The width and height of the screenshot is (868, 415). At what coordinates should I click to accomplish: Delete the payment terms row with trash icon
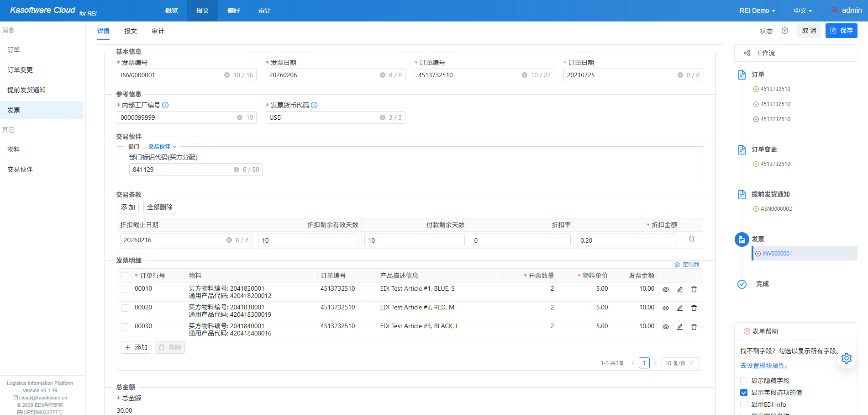point(691,239)
